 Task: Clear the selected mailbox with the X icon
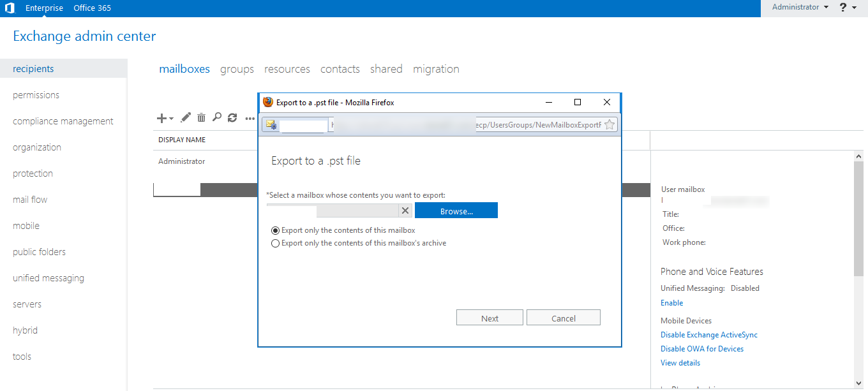(x=405, y=210)
